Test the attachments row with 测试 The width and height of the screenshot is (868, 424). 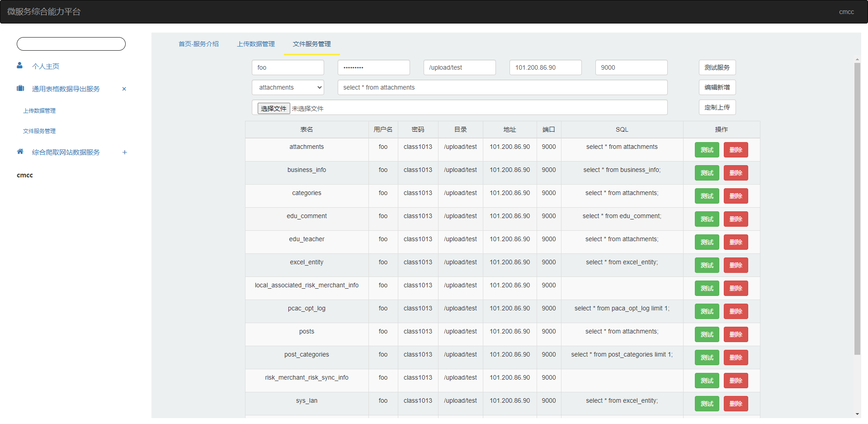tap(707, 150)
